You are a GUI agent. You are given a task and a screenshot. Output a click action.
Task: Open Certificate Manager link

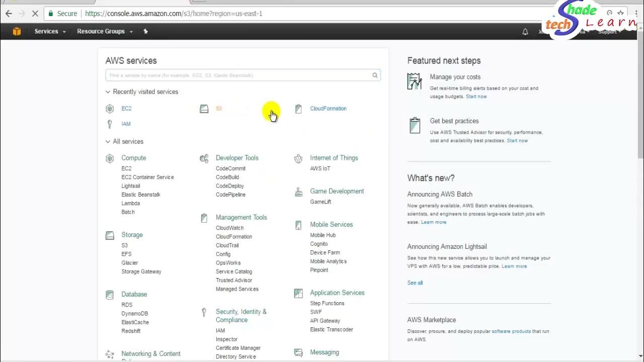click(238, 348)
